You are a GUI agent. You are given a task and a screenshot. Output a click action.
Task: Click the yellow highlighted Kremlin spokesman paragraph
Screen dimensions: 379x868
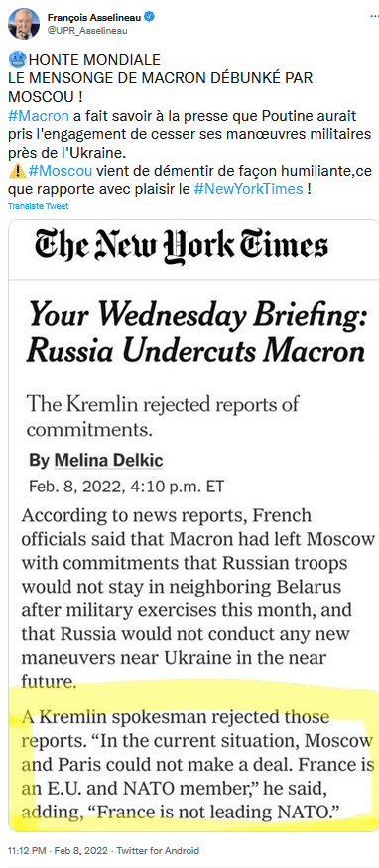[198, 765]
